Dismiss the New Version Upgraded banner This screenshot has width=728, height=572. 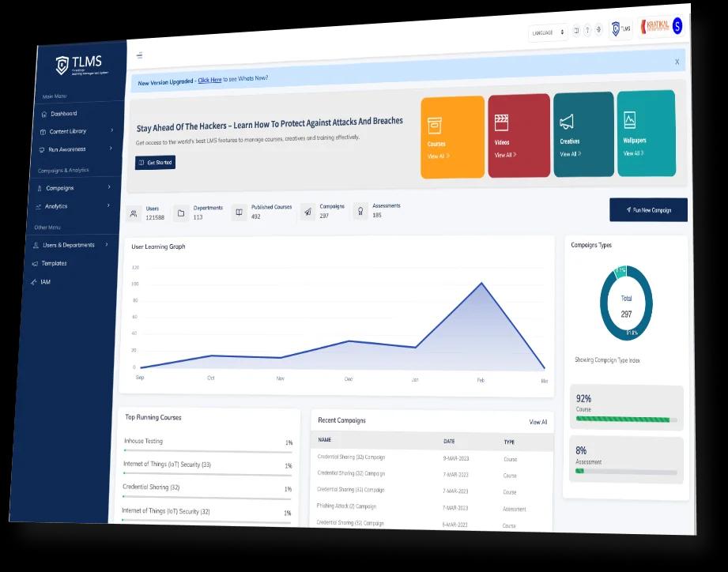pos(677,62)
